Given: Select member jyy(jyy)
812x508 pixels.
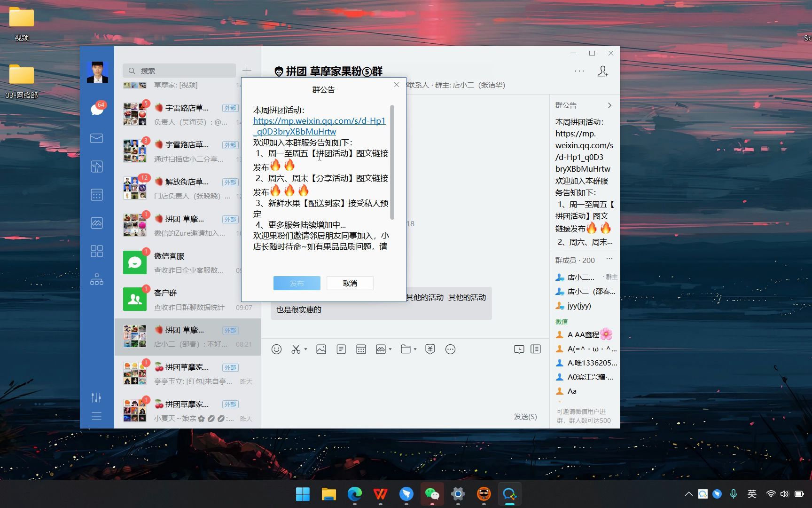Looking at the screenshot, I should coord(585,306).
